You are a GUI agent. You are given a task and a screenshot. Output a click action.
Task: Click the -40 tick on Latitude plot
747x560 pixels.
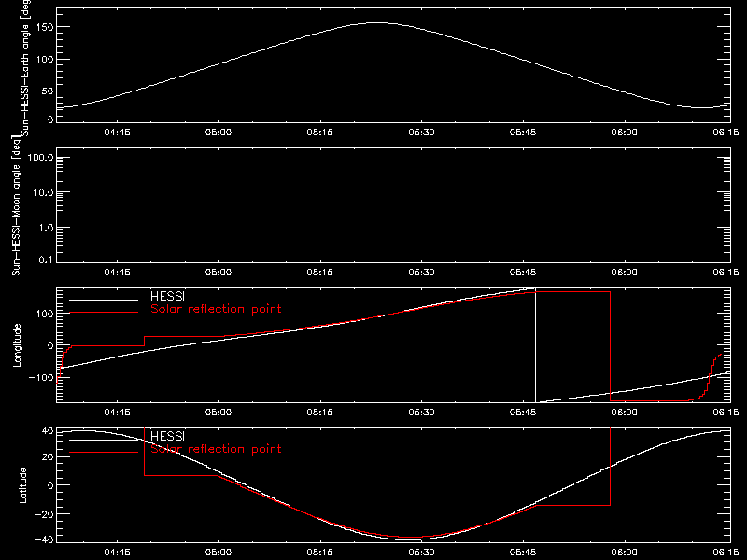(x=44, y=539)
